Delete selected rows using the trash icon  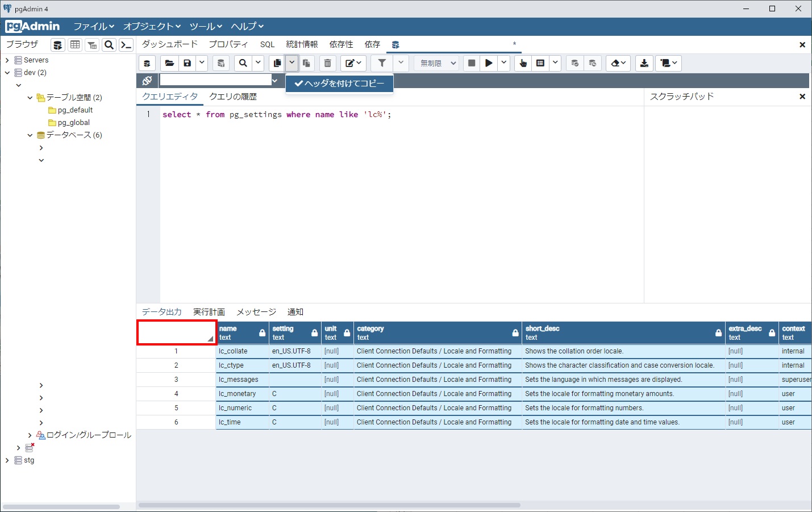click(x=327, y=63)
